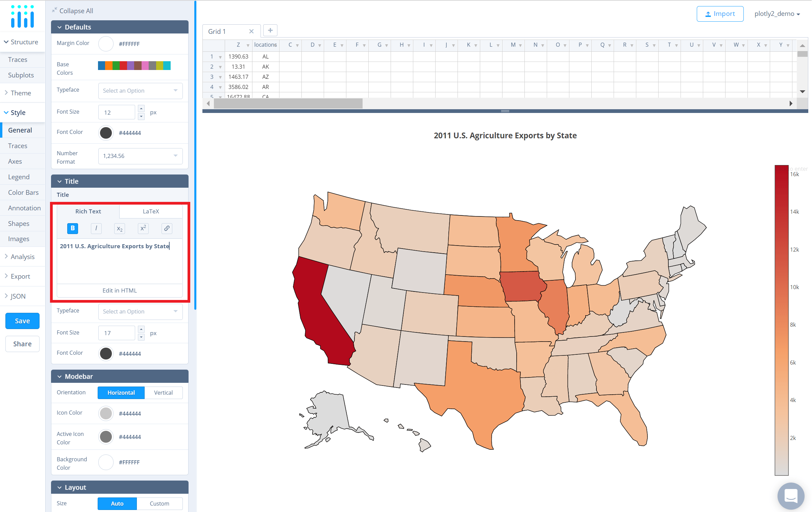
Task: Open the help chat bubble
Action: coord(790,496)
